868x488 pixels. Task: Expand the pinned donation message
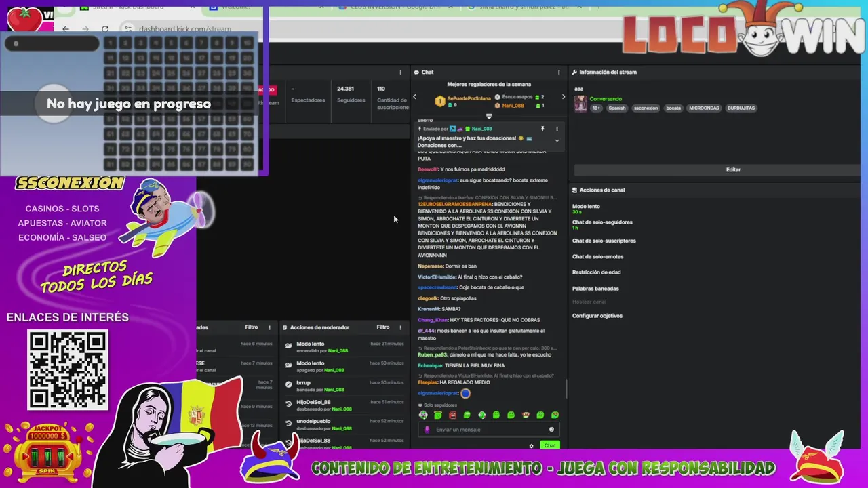click(x=557, y=140)
